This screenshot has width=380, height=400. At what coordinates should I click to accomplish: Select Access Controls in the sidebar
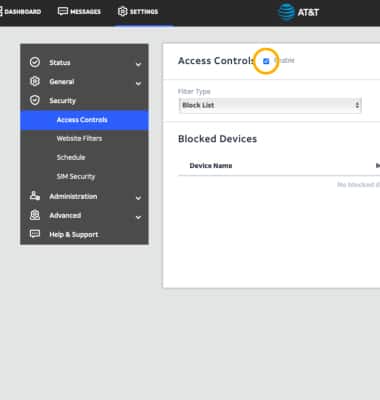tap(84, 120)
